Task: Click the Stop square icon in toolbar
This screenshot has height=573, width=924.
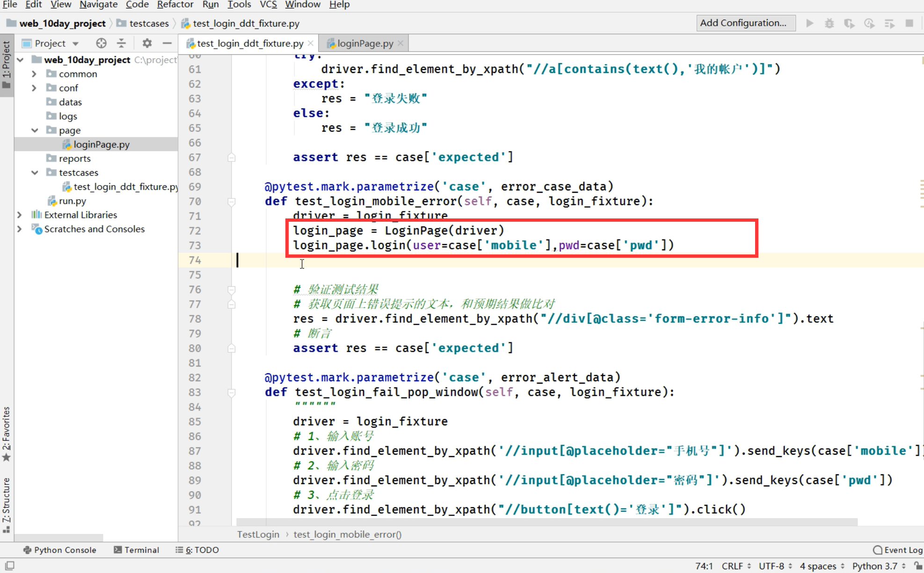Action: coord(909,23)
